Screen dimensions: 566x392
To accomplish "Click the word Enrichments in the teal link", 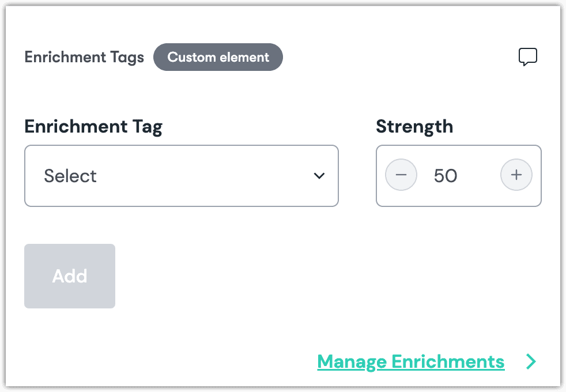I will click(x=448, y=361).
